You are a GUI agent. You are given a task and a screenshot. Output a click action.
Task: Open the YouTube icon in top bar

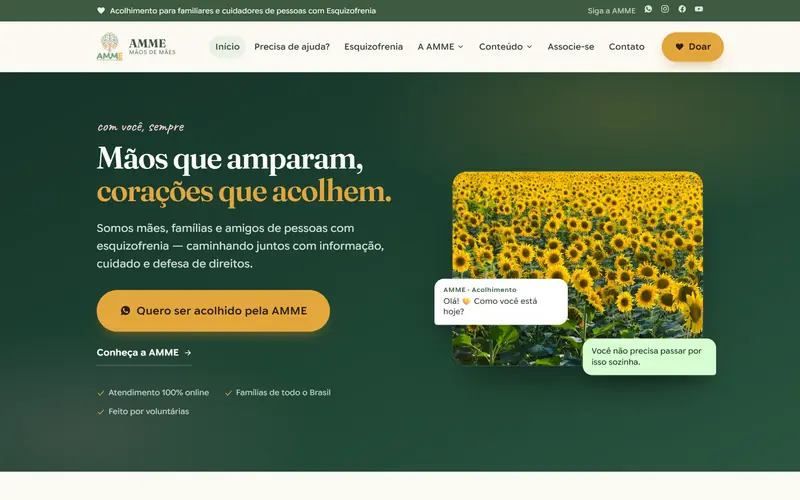pyautogui.click(x=699, y=9)
